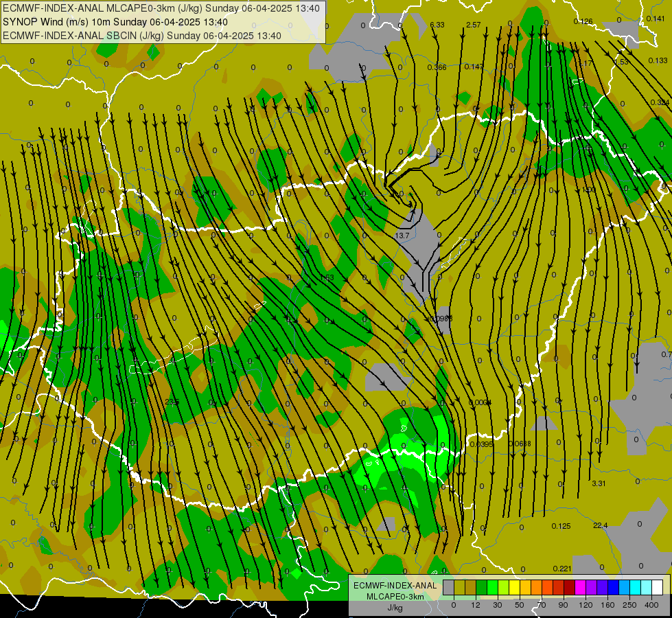Click the map value 0.125

pos(561,526)
